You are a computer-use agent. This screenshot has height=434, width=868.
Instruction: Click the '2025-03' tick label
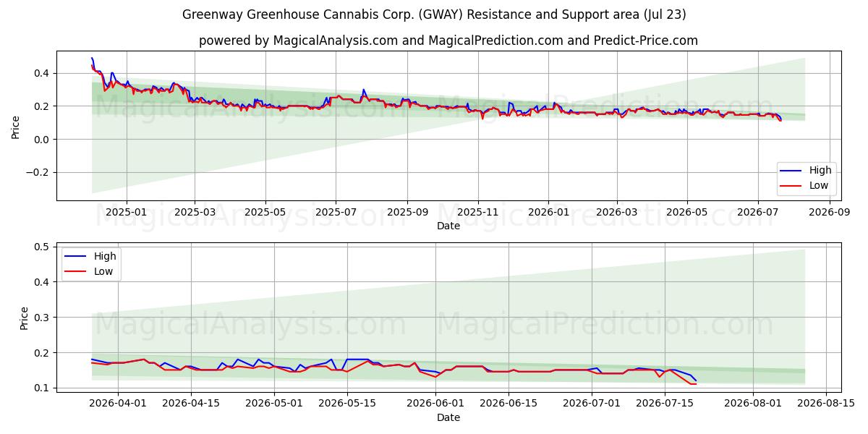click(195, 212)
